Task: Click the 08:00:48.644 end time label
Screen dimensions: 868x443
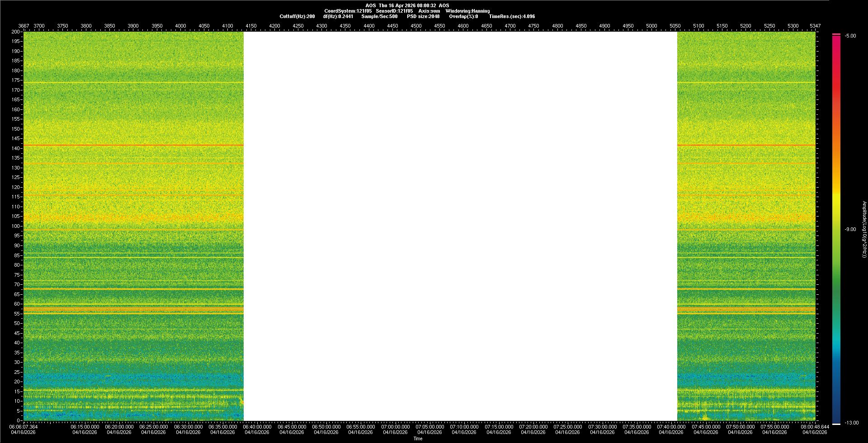Action: click(815, 426)
